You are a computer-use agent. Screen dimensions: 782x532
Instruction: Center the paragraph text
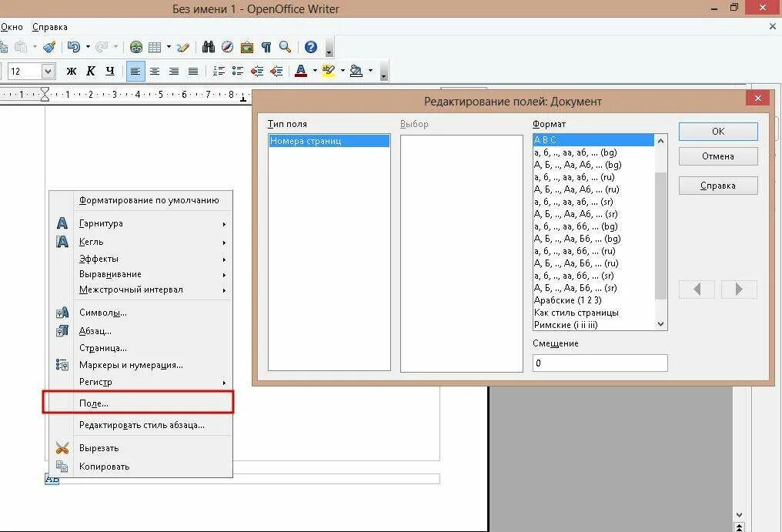[155, 72]
